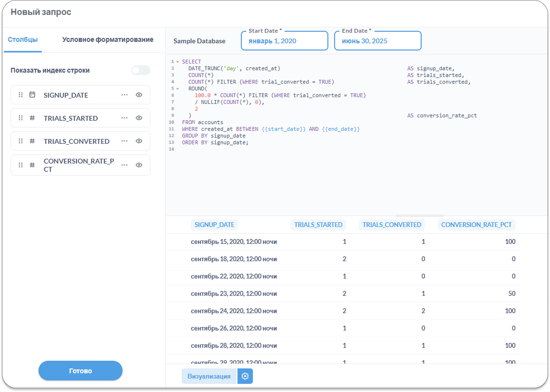Screen dimensions: 550x392
Task: Switch to the "Столбцы" tab
Action: tap(23, 40)
